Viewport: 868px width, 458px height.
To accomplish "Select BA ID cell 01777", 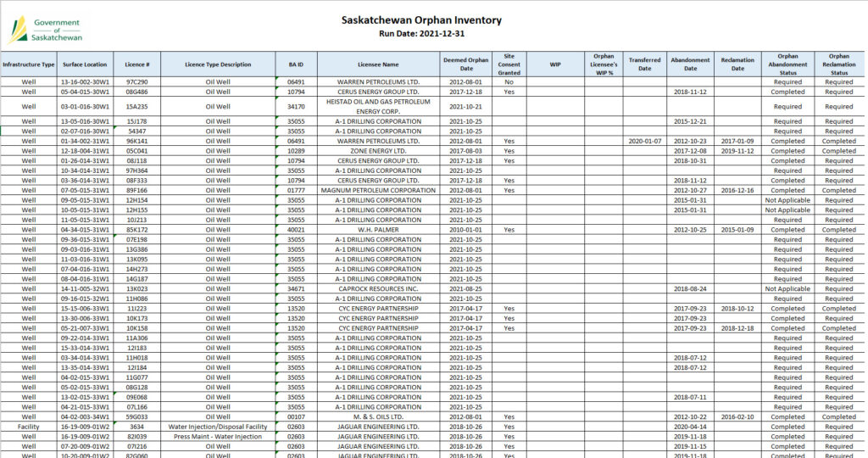I will click(x=296, y=190).
